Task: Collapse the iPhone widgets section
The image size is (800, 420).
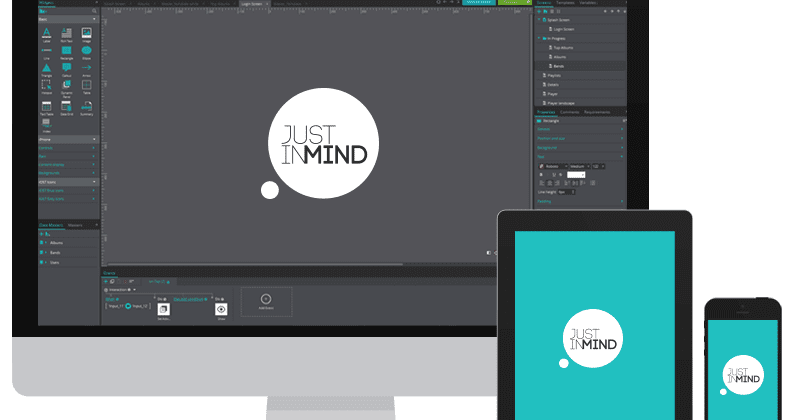Action: click(x=94, y=139)
